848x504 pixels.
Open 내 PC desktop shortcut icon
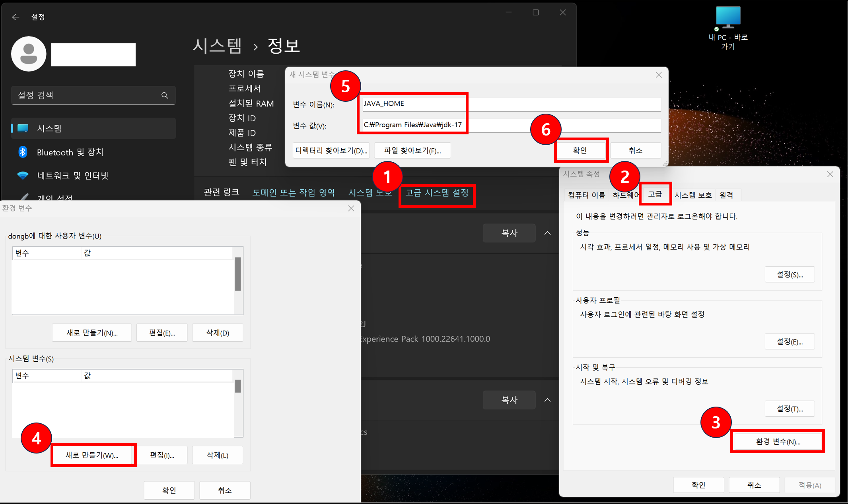pos(728,18)
